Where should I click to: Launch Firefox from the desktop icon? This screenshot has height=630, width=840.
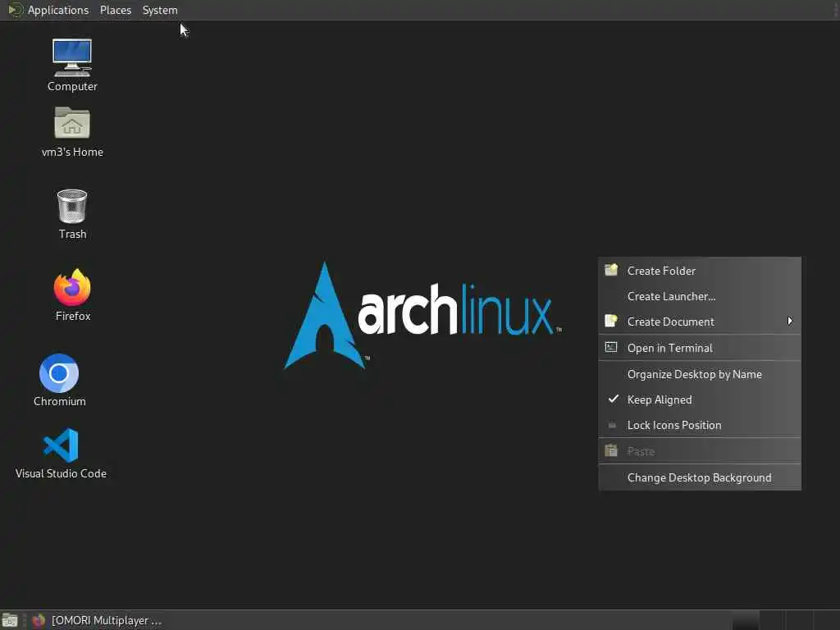pyautogui.click(x=72, y=294)
